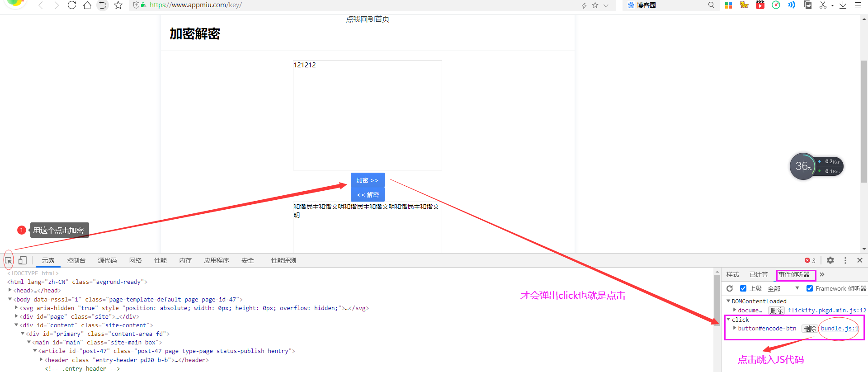Viewport: 868px width, 372px height.
Task: Switch to the 应用程序 tab
Action: (x=217, y=260)
